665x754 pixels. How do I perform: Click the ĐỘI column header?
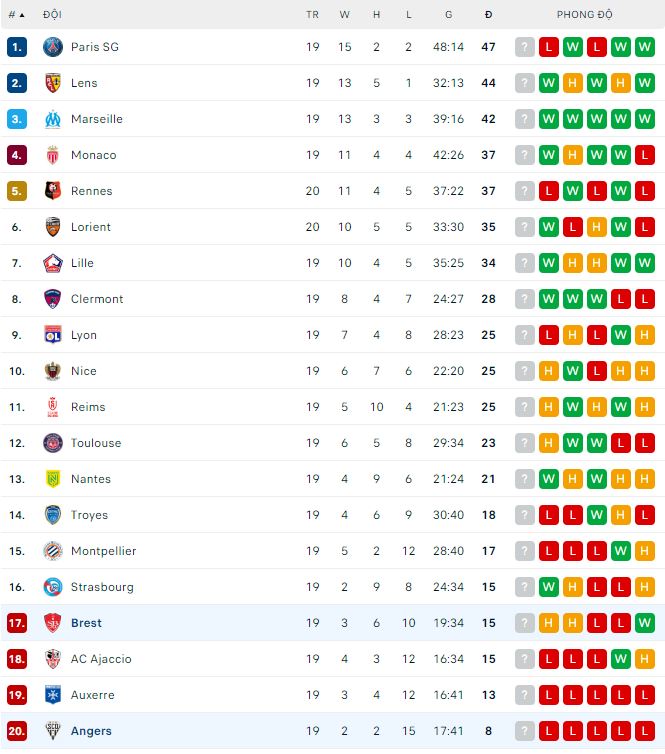pyautogui.click(x=52, y=15)
